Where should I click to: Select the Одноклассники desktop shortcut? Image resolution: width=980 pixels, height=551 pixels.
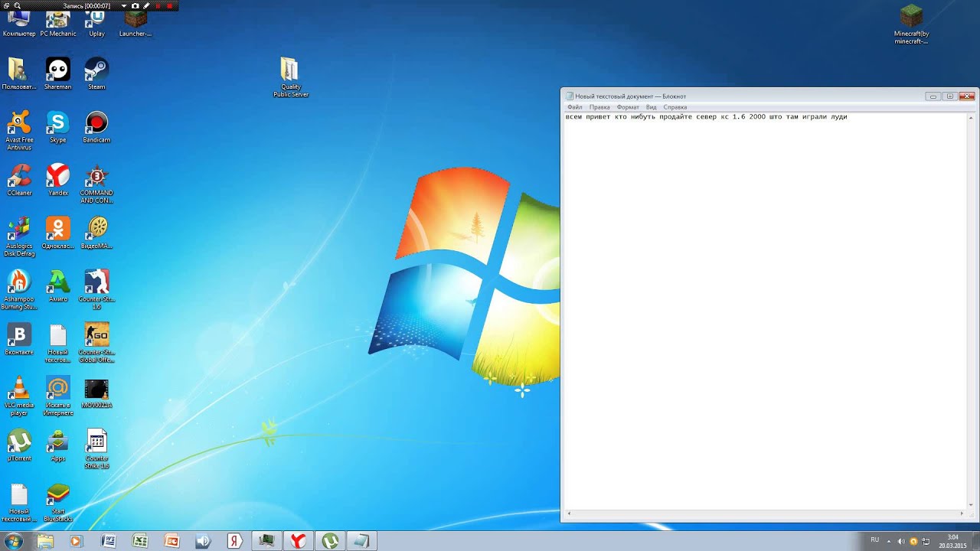click(57, 233)
